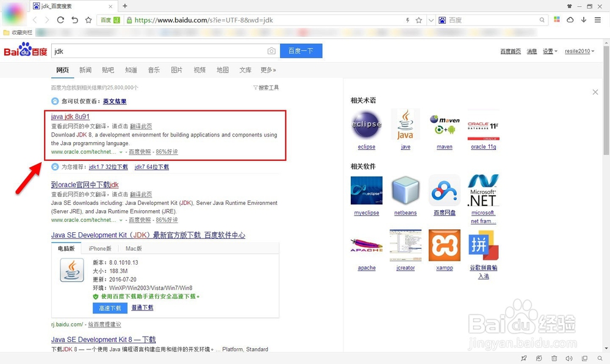Image resolution: width=610 pixels, height=364 pixels.
Task: Click the speaker mute icon in status bar
Action: click(569, 358)
